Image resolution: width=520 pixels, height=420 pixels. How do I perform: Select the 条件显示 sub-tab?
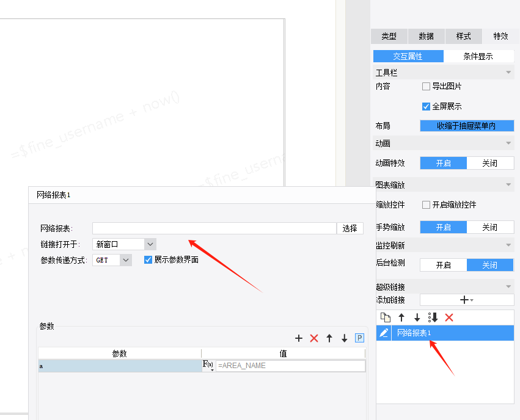tap(478, 56)
